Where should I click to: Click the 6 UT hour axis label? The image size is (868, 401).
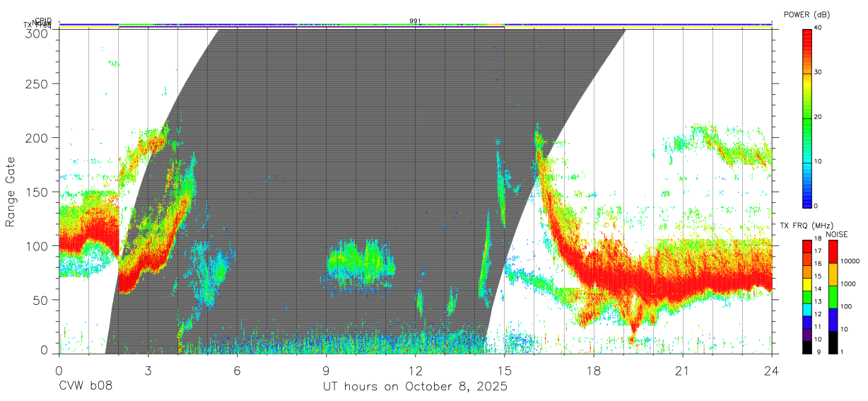click(237, 371)
